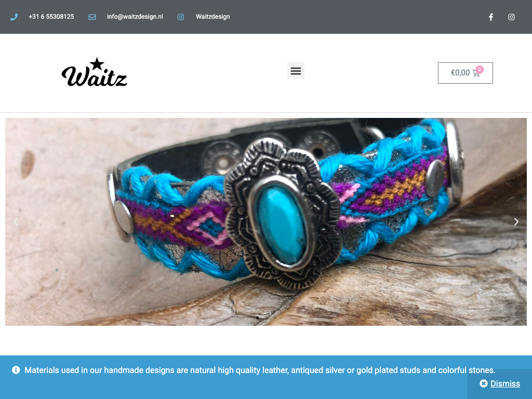This screenshot has width=532, height=399.
Task: Open the white Instagram icon at top right
Action: pyautogui.click(x=511, y=17)
